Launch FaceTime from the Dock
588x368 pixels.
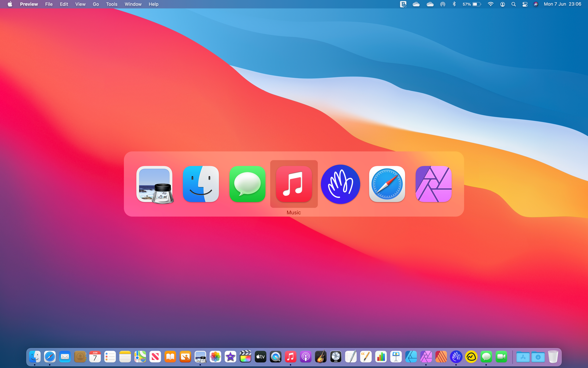tap(501, 357)
